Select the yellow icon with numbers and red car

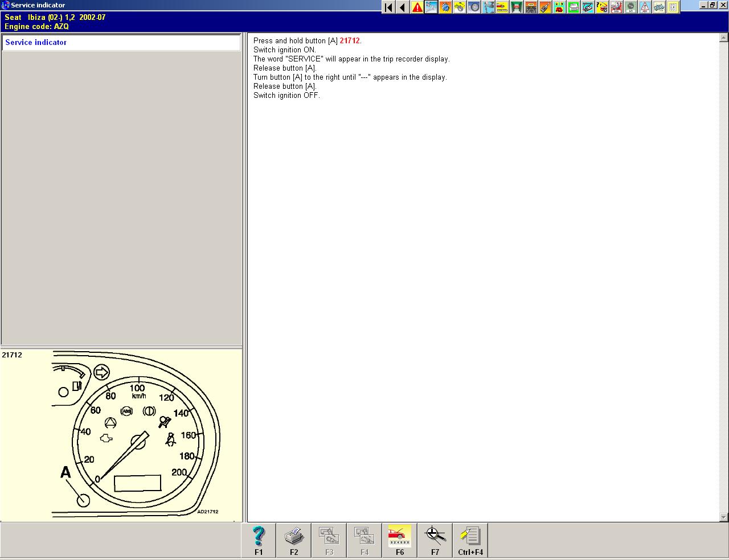(x=559, y=7)
